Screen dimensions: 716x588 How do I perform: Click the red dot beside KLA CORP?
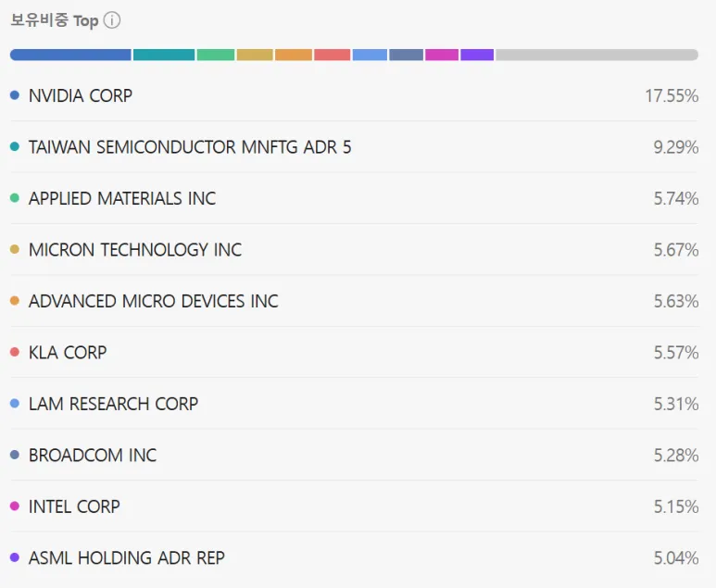pyautogui.click(x=15, y=352)
